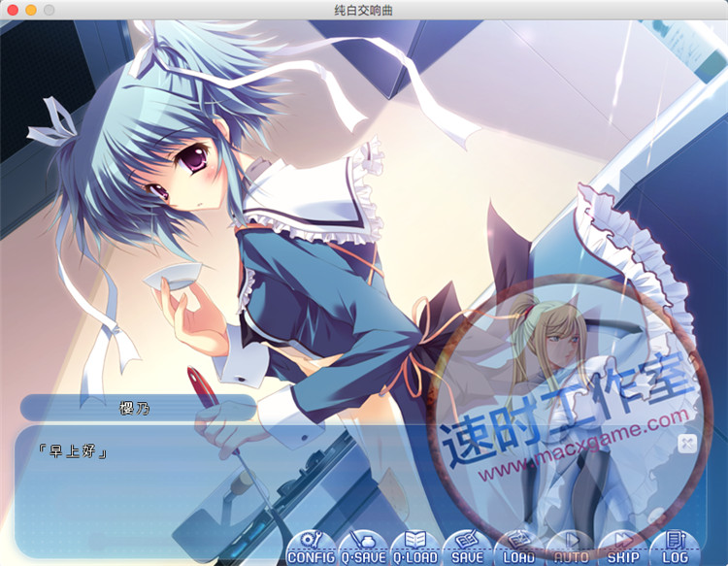Image resolution: width=728 pixels, height=566 pixels.
Task: Click the dialogue text 「早上好」
Action: 73,450
